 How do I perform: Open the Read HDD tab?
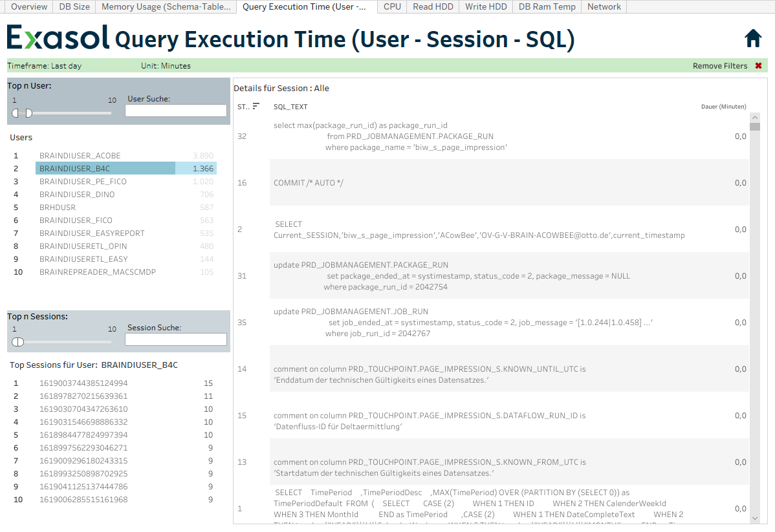433,7
